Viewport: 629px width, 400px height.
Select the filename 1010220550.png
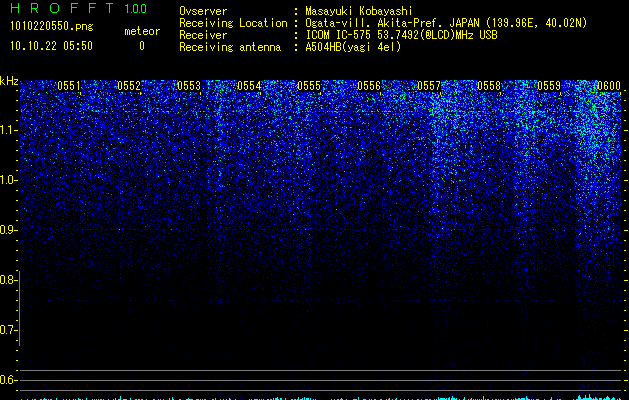click(52, 27)
